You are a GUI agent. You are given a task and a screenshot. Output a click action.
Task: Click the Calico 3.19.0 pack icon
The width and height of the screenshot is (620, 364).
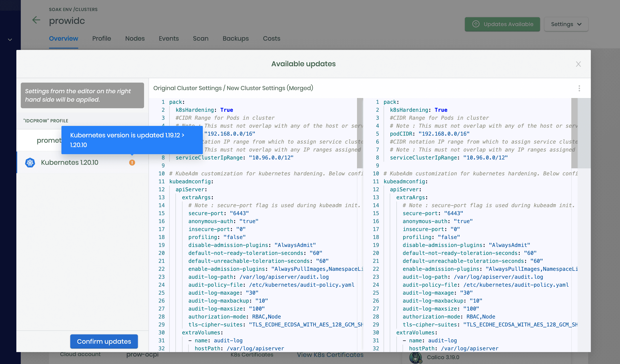416,358
